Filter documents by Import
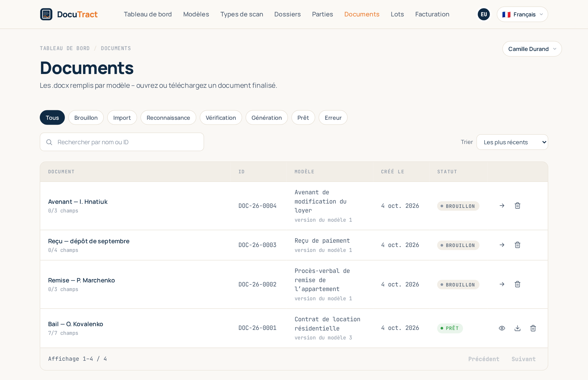This screenshot has height=380, width=588. (x=122, y=117)
